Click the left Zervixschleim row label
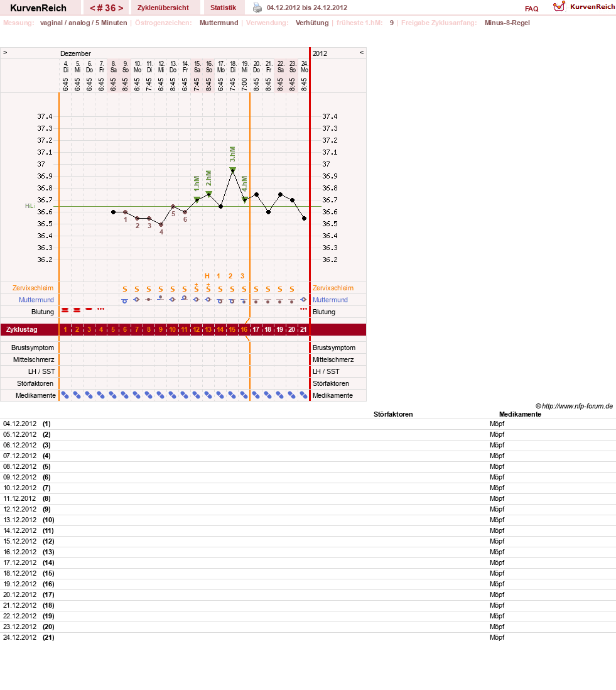 33,288
